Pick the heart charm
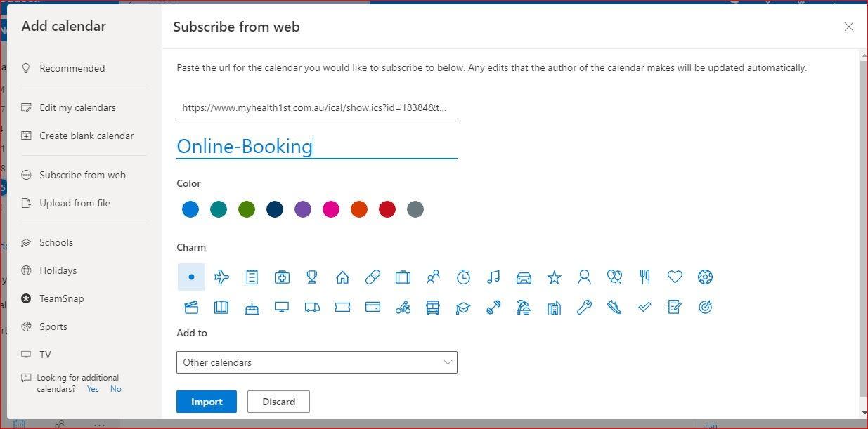Viewport: 868px width, 429px height. point(675,277)
